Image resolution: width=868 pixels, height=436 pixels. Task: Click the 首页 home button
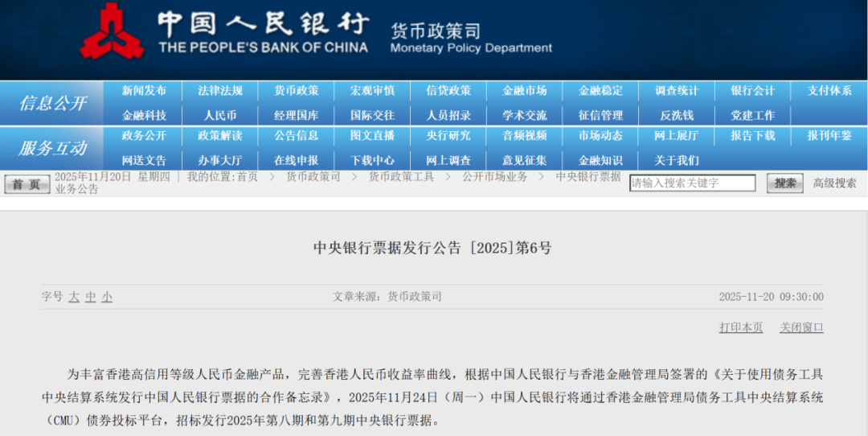coord(27,184)
